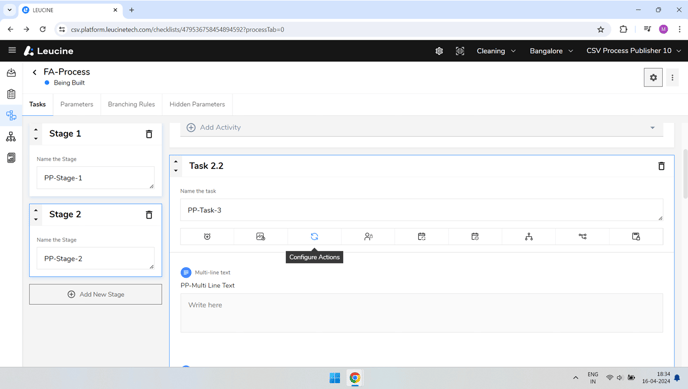Open the task timer alarm-clock icon
The width and height of the screenshot is (688, 389).
coord(207,236)
